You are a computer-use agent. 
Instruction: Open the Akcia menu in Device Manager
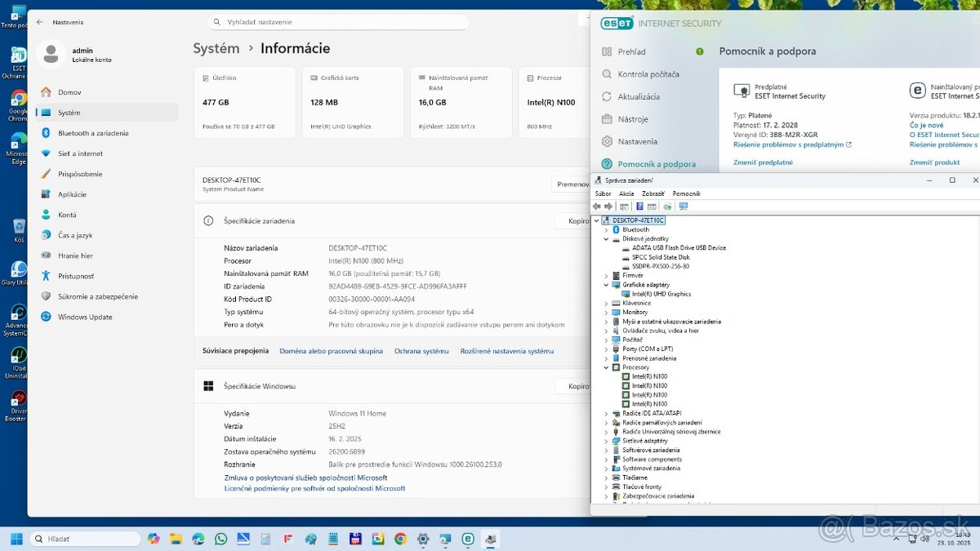(626, 193)
